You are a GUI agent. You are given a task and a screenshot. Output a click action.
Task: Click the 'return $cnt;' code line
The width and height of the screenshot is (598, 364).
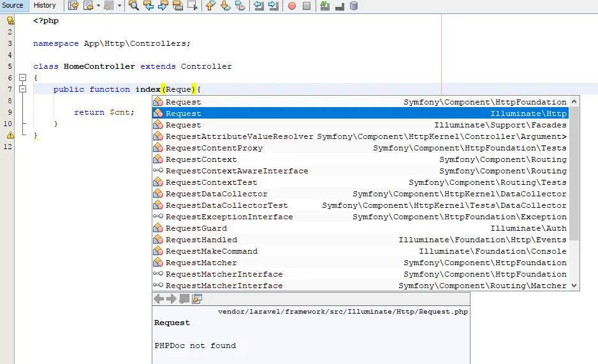click(104, 112)
